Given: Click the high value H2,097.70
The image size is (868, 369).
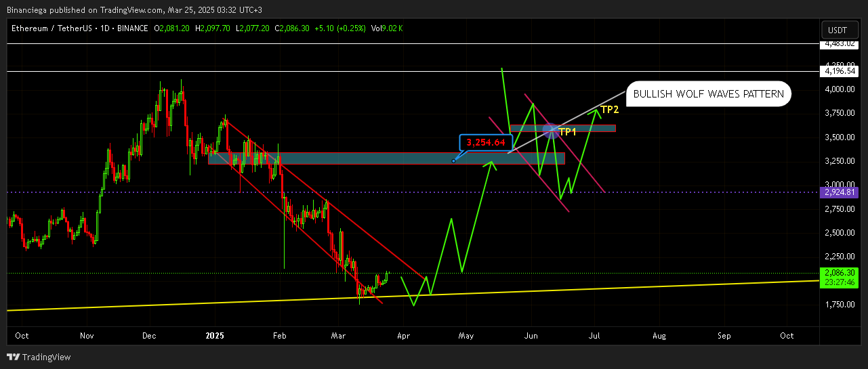Looking at the screenshot, I should pyautogui.click(x=213, y=28).
